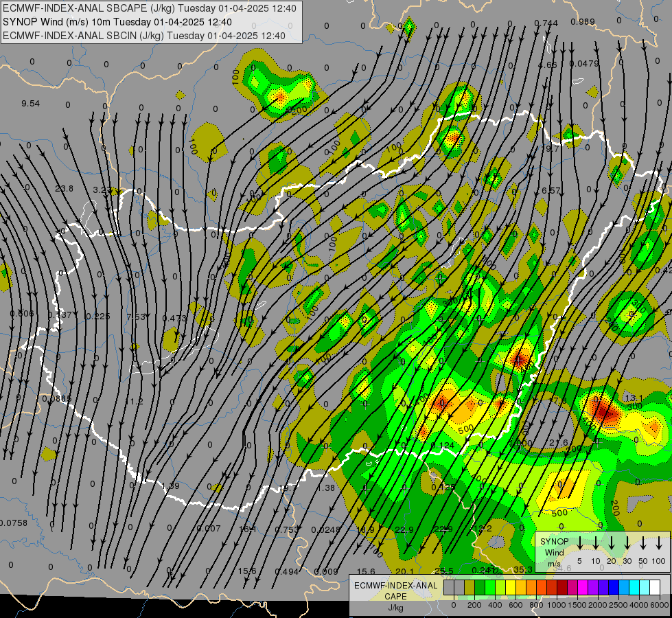Click the 6.57 value on the map

point(551,190)
